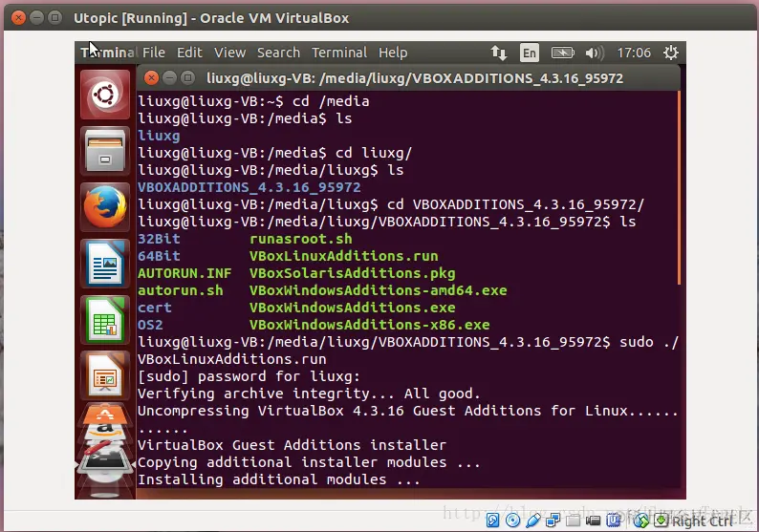
Task: Open the Search menu
Action: (x=278, y=53)
